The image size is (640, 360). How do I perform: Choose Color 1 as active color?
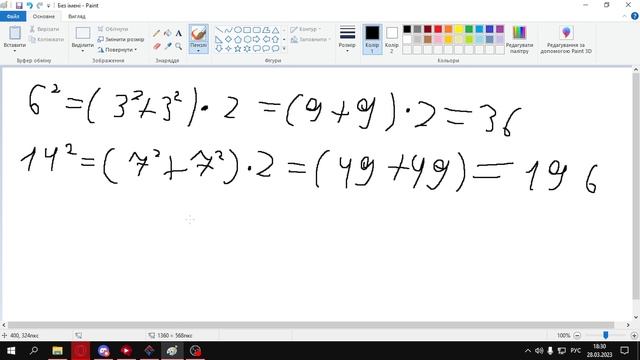[x=372, y=39]
